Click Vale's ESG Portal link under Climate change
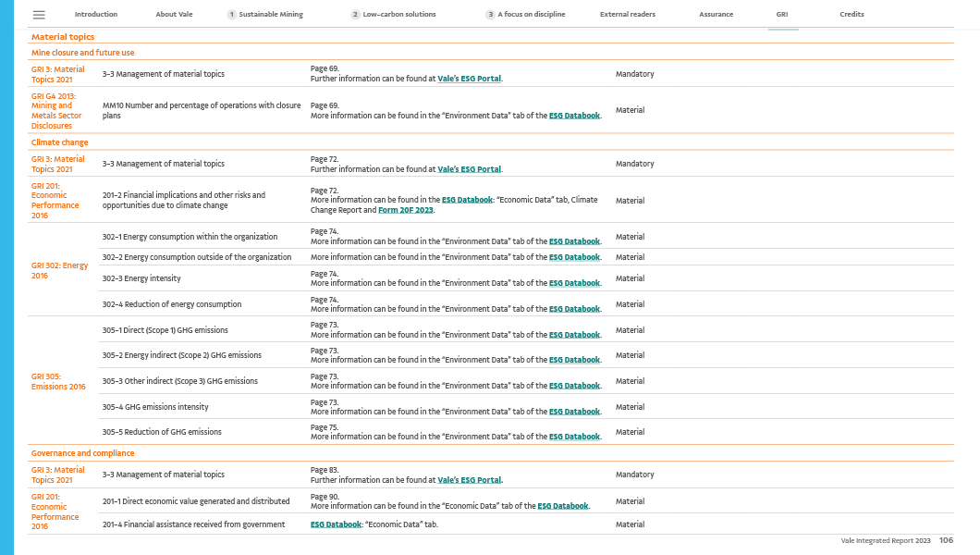 pos(469,169)
